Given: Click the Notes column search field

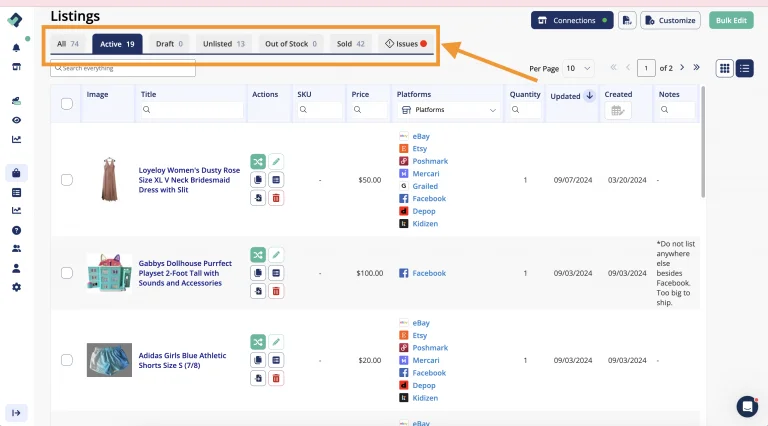Looking at the screenshot, I should pyautogui.click(x=676, y=110).
